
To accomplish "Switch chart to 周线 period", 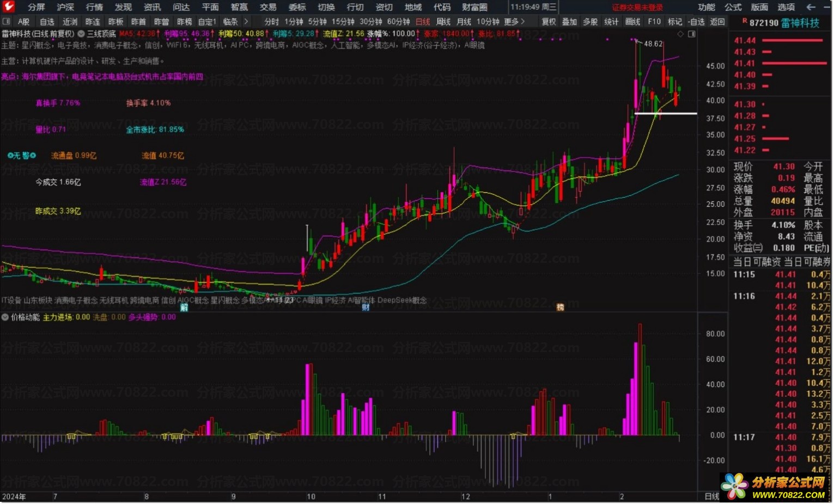I will tap(443, 22).
